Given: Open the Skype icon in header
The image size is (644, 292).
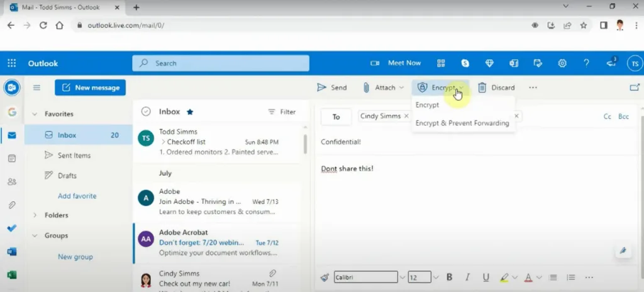Looking at the screenshot, I should pyautogui.click(x=465, y=63).
